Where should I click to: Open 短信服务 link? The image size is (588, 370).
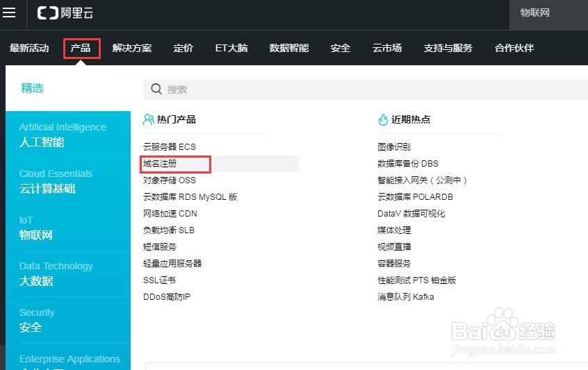[x=160, y=247]
